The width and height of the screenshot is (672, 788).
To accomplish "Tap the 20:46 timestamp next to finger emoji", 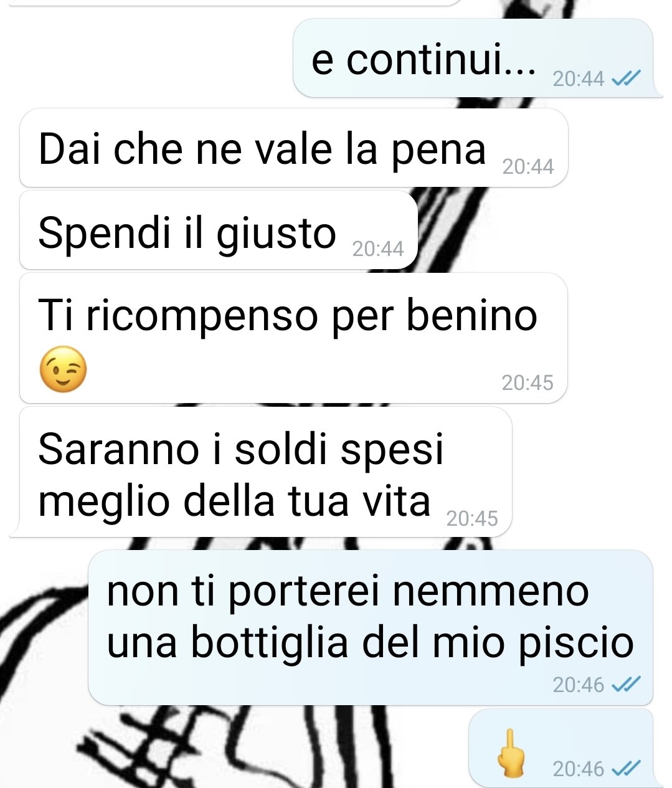I will (x=579, y=769).
